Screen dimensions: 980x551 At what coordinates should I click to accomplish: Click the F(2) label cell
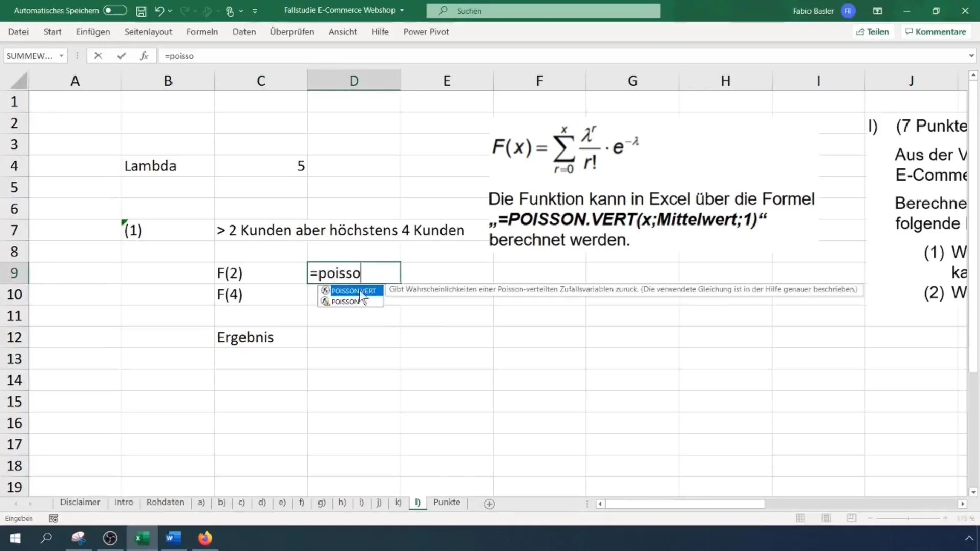[261, 273]
